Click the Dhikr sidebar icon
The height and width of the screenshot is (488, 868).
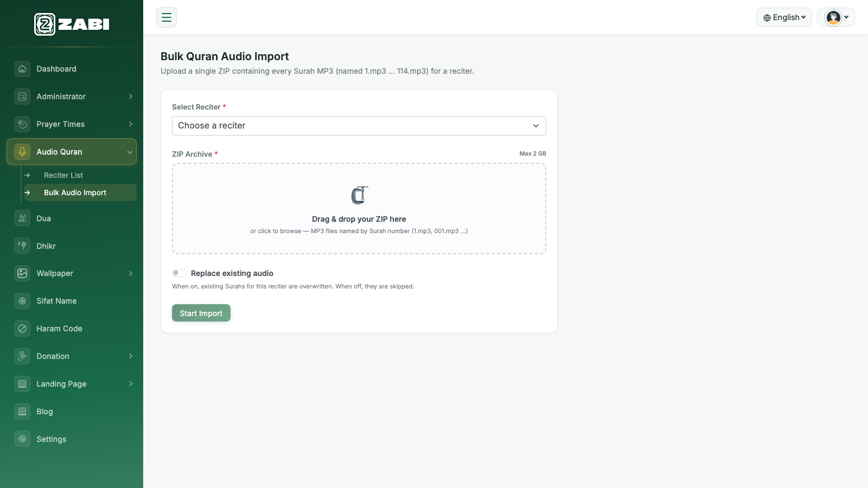click(22, 246)
